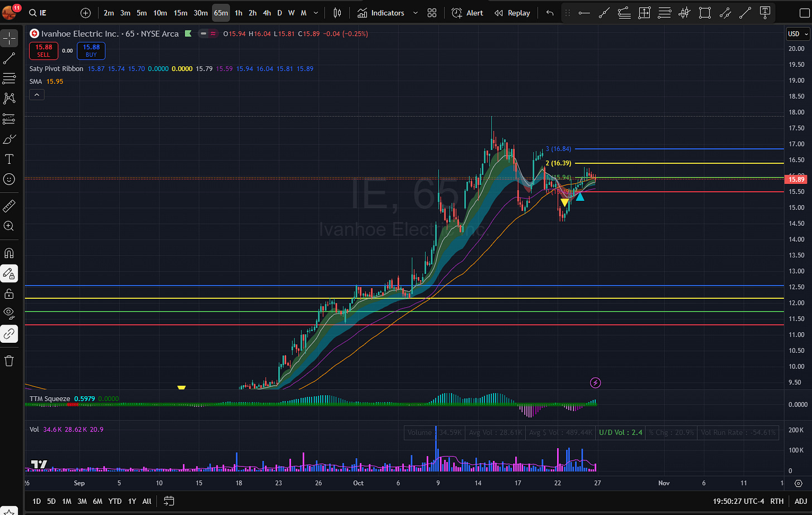Switch to the 15m timeframe
Image resolution: width=812 pixels, height=515 pixels.
click(x=180, y=13)
